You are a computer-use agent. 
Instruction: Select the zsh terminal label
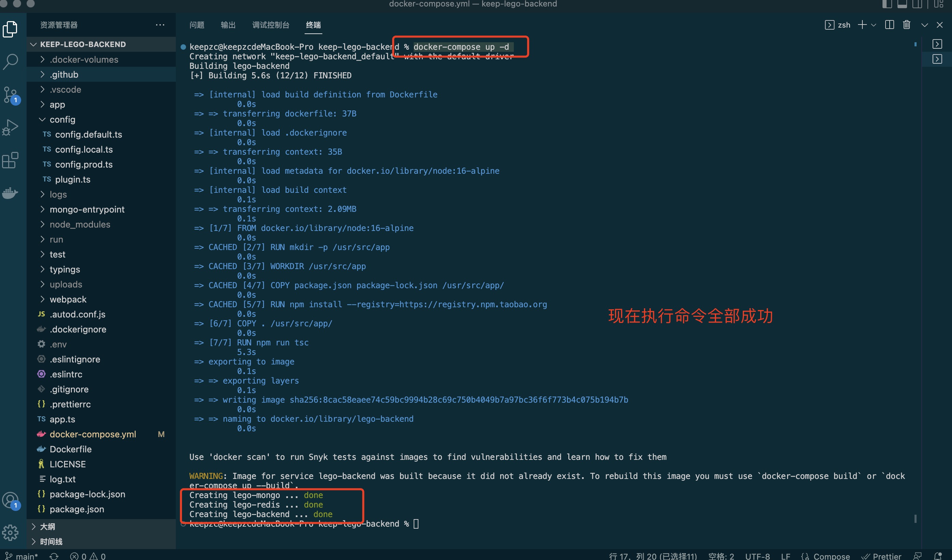point(838,25)
